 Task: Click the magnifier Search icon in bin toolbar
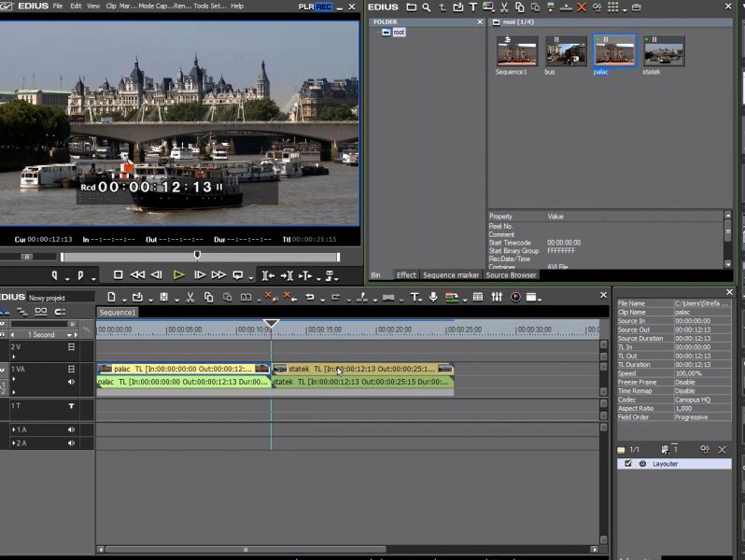coord(426,7)
